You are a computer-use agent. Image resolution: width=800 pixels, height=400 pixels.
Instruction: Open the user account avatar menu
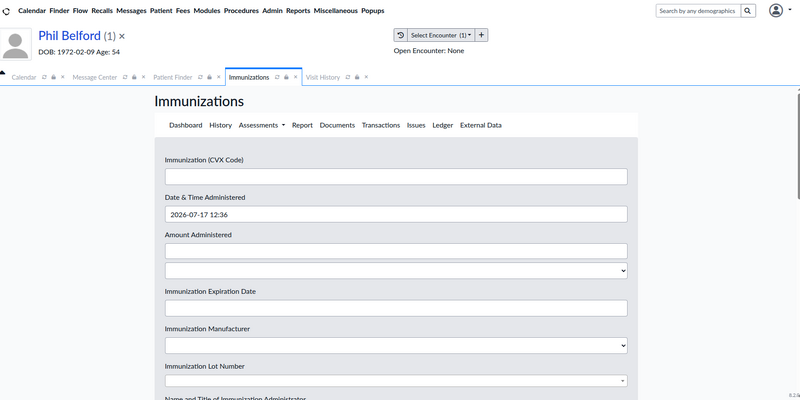[780, 11]
